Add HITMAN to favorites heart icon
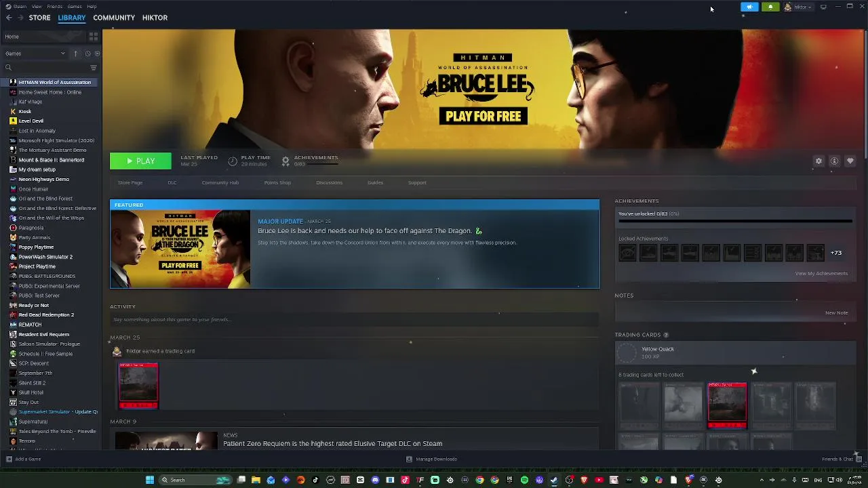This screenshot has width=868, height=488. click(x=850, y=161)
